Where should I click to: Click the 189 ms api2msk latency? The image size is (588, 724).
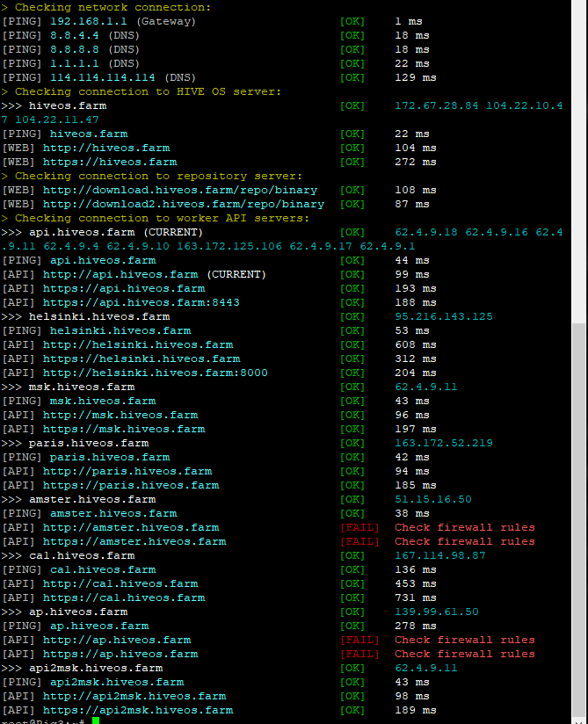(x=416, y=711)
